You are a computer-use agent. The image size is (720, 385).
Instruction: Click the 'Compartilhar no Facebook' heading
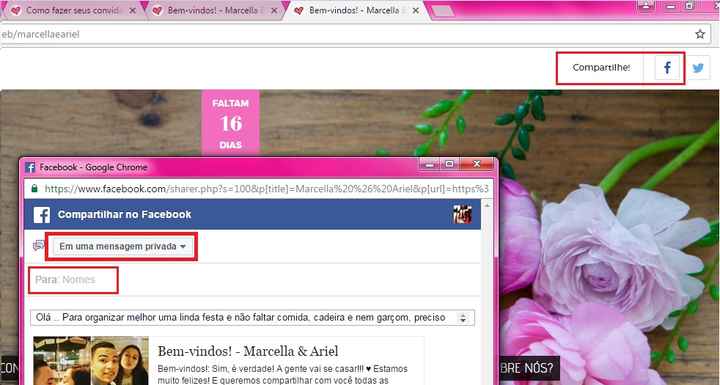click(x=124, y=215)
